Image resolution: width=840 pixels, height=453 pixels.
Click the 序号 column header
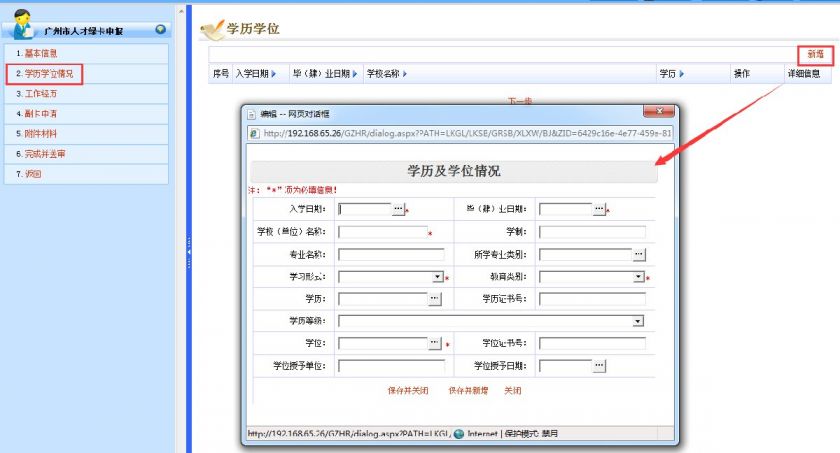point(221,74)
